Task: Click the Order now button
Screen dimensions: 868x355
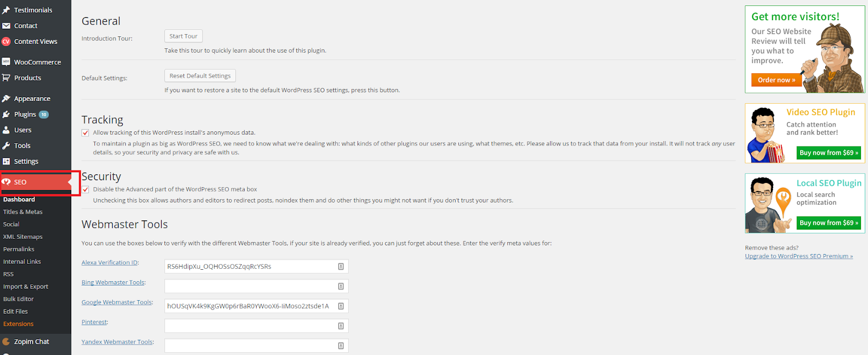Action: click(776, 80)
